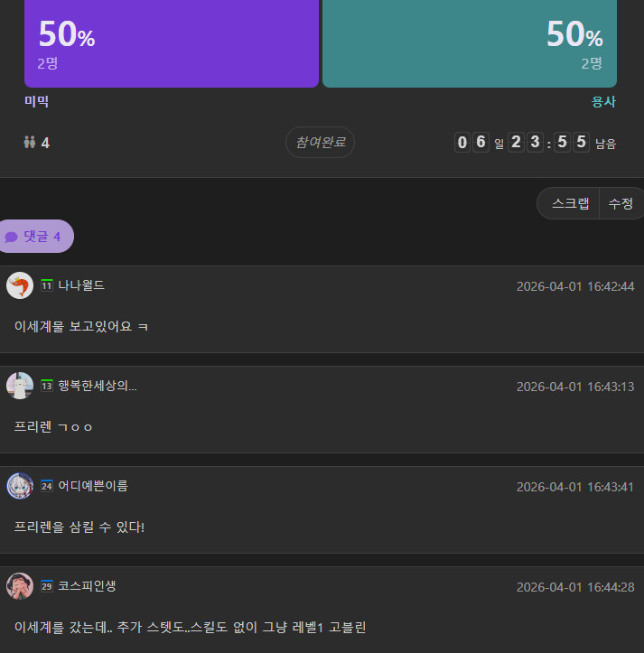Click the level 29 badge icon

point(47,586)
